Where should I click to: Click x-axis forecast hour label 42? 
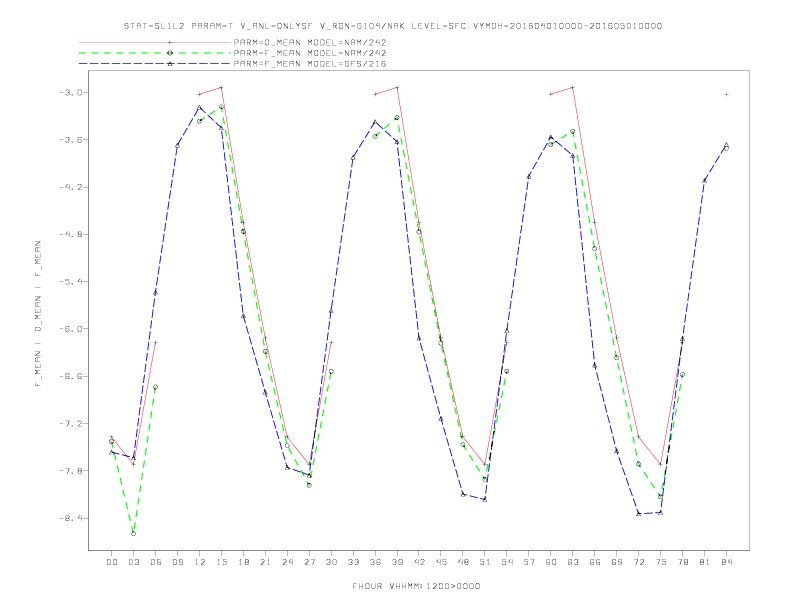click(419, 562)
